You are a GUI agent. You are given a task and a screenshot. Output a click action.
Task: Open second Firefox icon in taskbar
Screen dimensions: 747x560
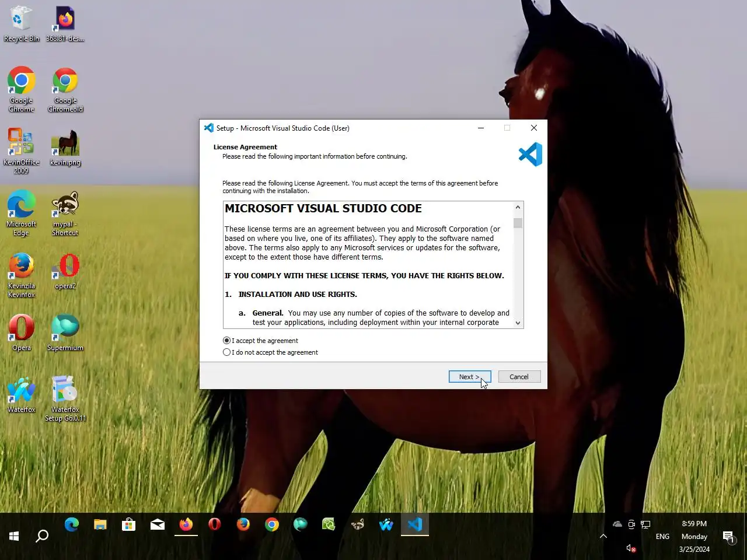243,524
